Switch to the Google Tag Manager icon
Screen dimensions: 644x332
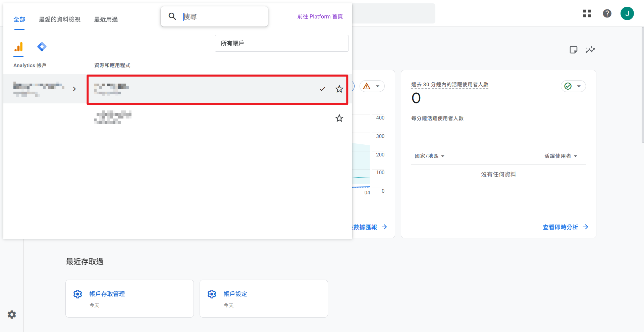point(42,47)
